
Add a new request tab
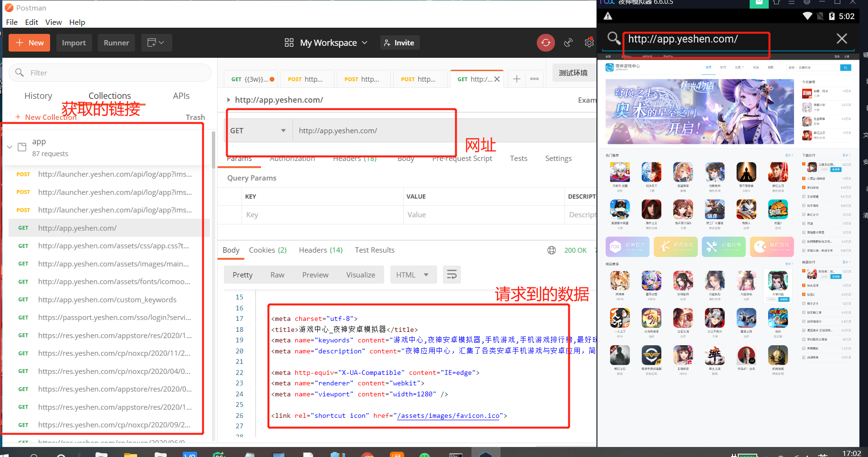pos(517,79)
